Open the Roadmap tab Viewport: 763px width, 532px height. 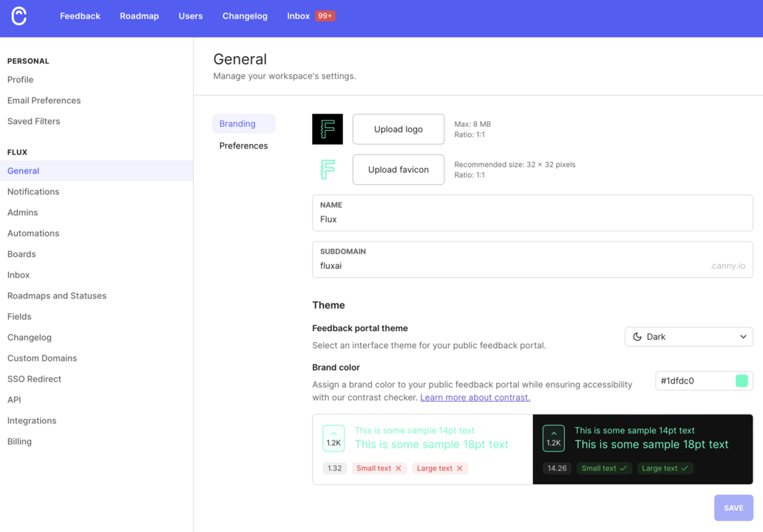pyautogui.click(x=139, y=16)
